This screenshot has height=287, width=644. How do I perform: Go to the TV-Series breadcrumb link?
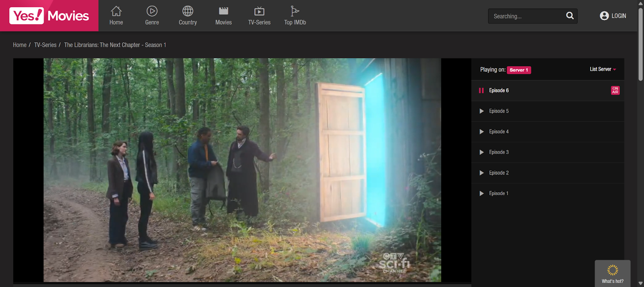click(45, 45)
